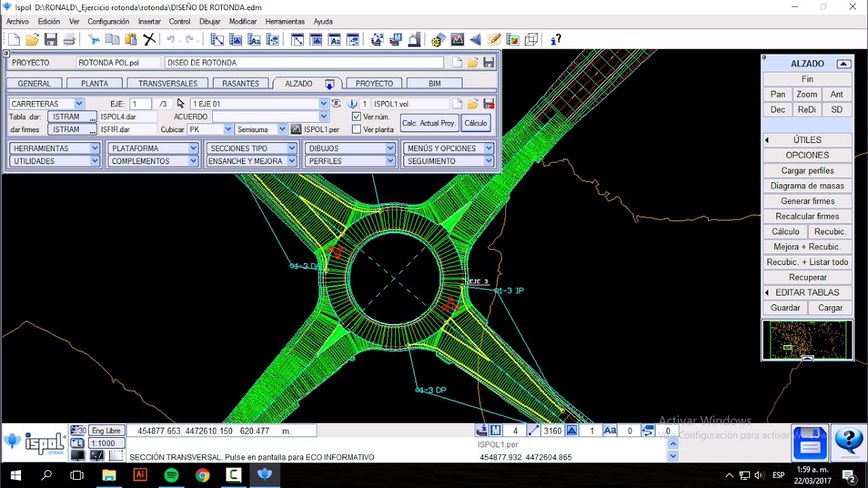Open the Herramientas menu
Screen dimensions: 868x488
tap(285, 22)
